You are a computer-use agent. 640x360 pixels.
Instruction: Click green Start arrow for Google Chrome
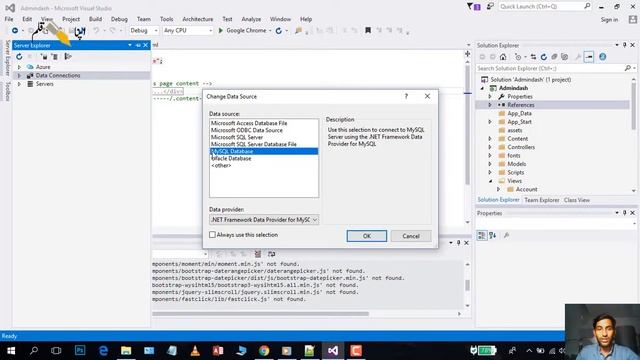pyautogui.click(x=221, y=30)
